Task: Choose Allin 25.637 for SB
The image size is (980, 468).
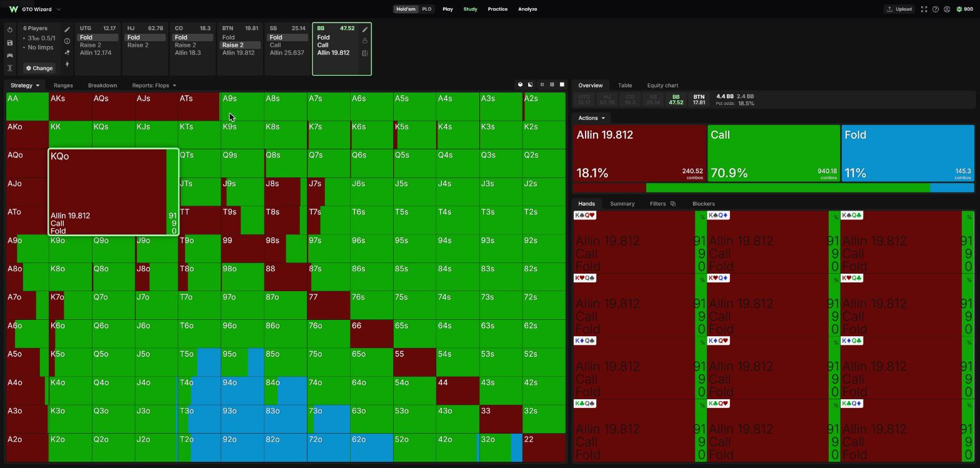Action: pyautogui.click(x=287, y=52)
